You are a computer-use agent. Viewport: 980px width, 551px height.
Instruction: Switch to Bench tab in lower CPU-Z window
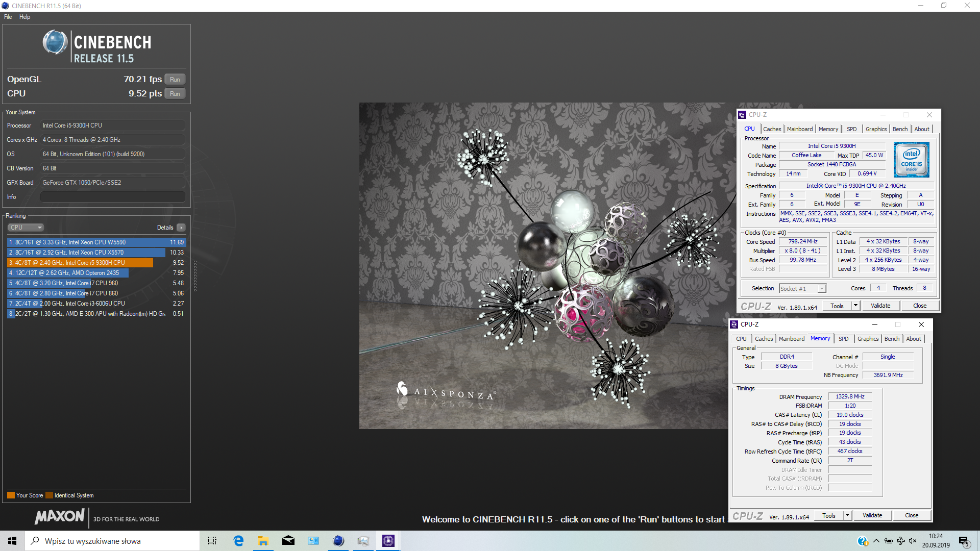892,339
